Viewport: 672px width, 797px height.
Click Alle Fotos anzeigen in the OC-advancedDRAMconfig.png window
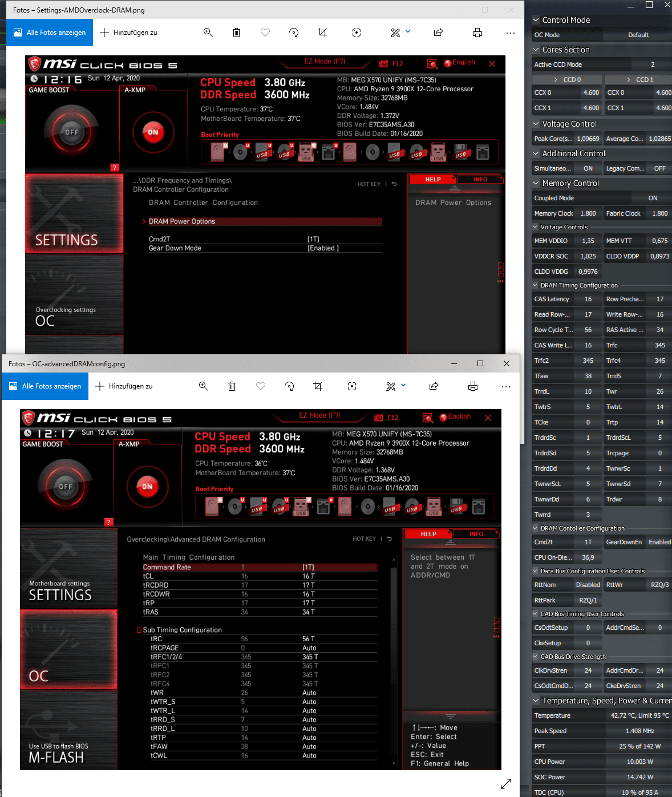coord(45,386)
